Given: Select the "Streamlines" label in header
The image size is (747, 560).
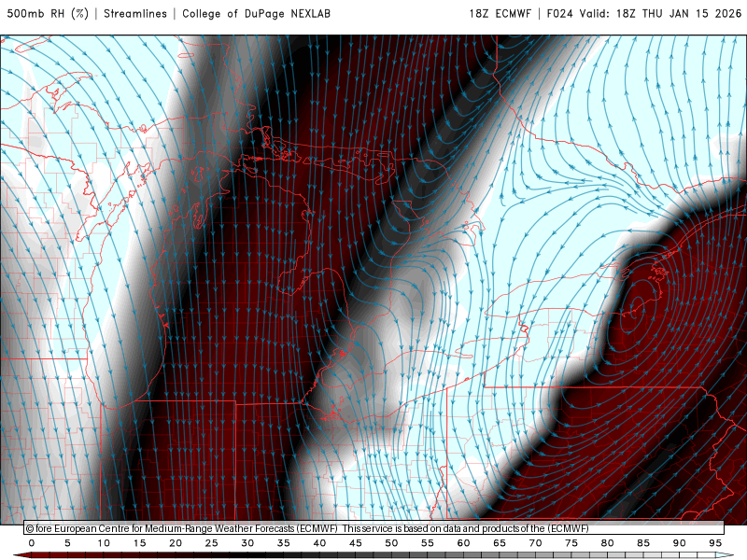Looking at the screenshot, I should coord(135,13).
